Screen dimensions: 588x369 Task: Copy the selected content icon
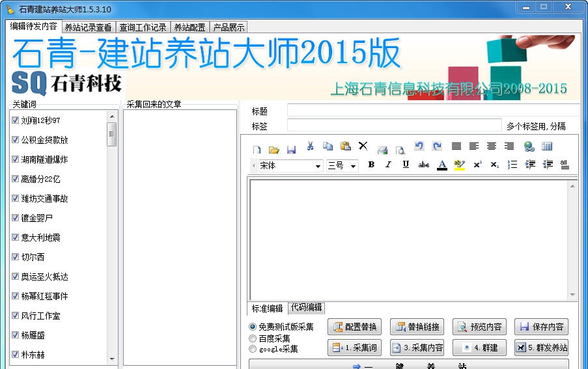(328, 146)
